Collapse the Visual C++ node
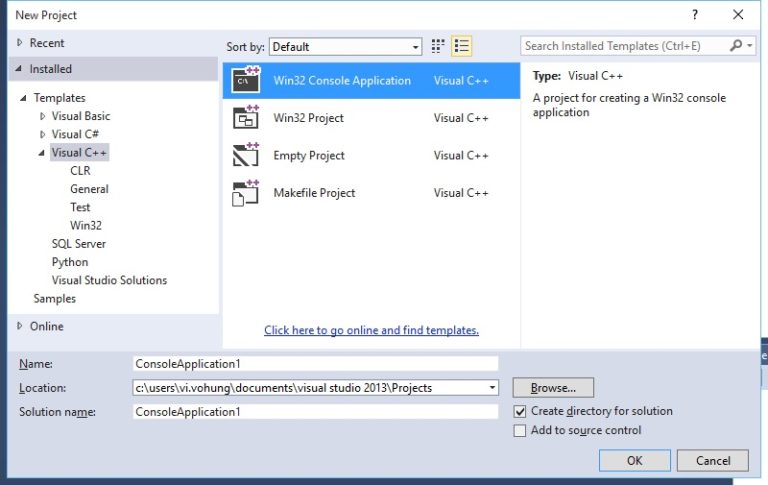Screen dimensions: 768x485 41,152
